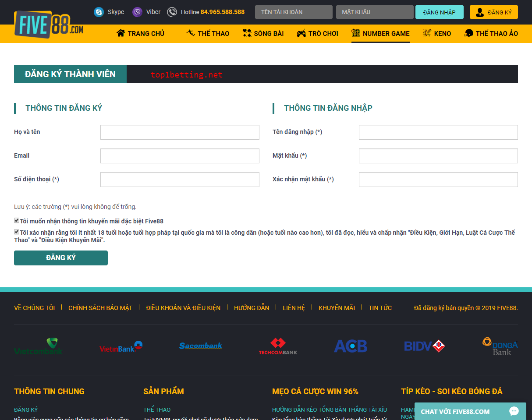Open the Tin Tức footer link

[x=380, y=308]
